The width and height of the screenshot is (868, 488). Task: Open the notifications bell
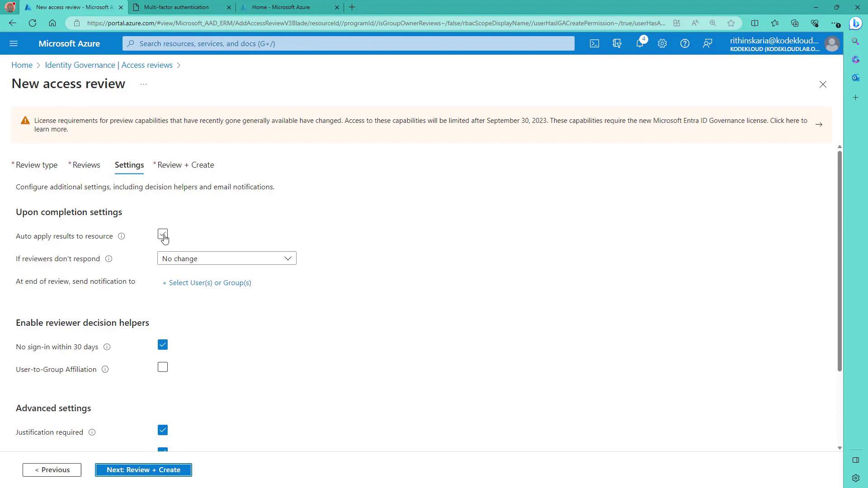point(640,43)
